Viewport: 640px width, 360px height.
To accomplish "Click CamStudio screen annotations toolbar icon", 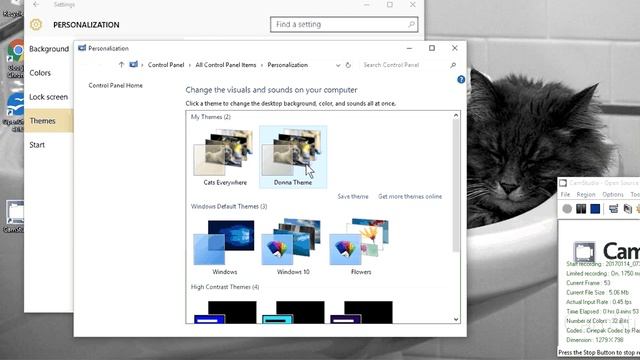I will 613,209.
